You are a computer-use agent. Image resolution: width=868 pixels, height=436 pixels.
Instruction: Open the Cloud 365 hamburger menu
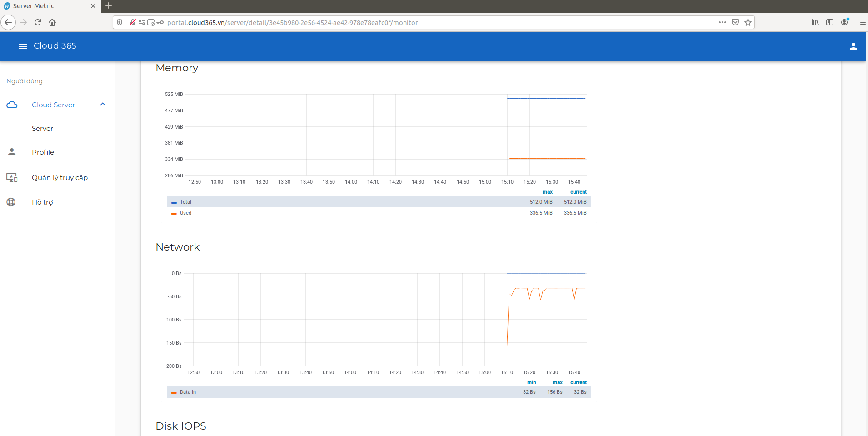point(23,46)
